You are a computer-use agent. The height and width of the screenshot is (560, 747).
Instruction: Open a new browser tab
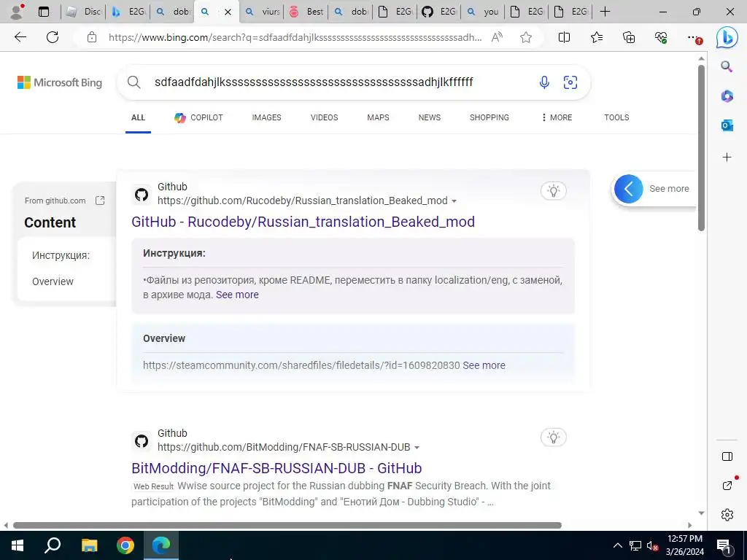(605, 12)
